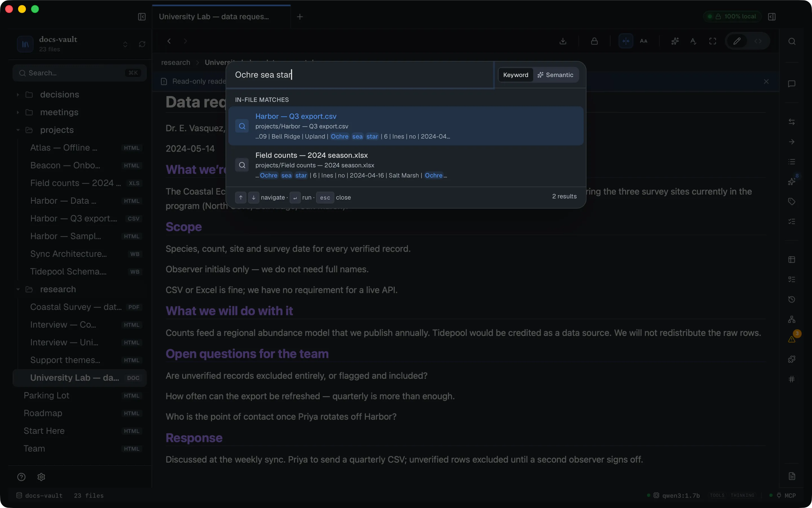Open the tags panel icon in right rail
This screenshot has width=812, height=508.
791,202
